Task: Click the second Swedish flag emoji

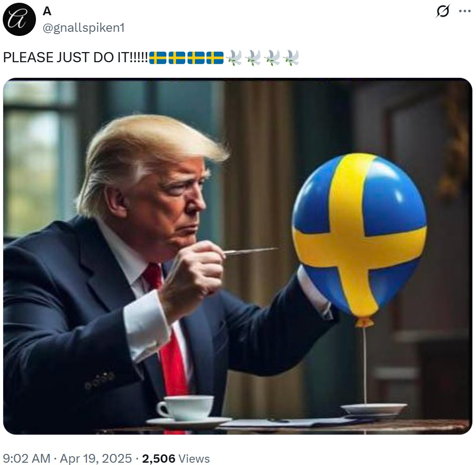Action: click(176, 58)
